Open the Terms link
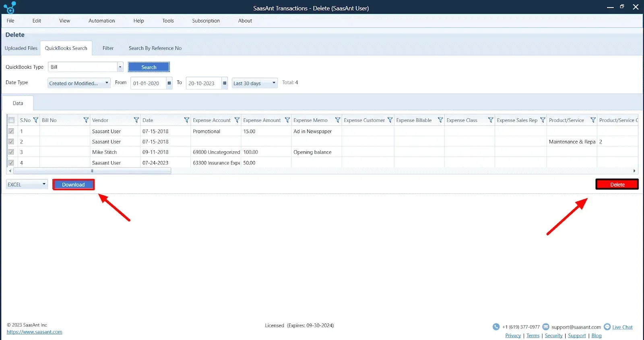This screenshot has height=340, width=644. 533,336
